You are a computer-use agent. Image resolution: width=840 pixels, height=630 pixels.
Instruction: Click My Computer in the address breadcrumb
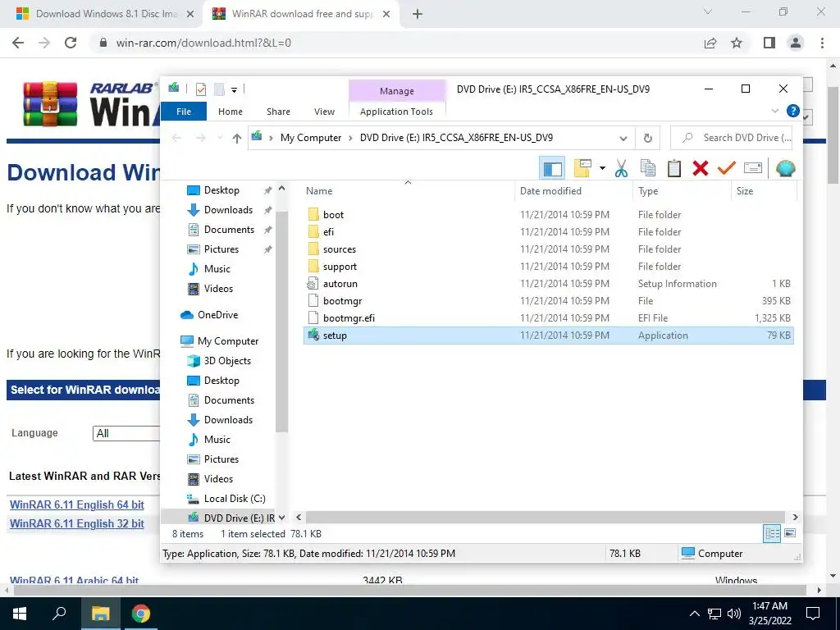click(x=311, y=138)
